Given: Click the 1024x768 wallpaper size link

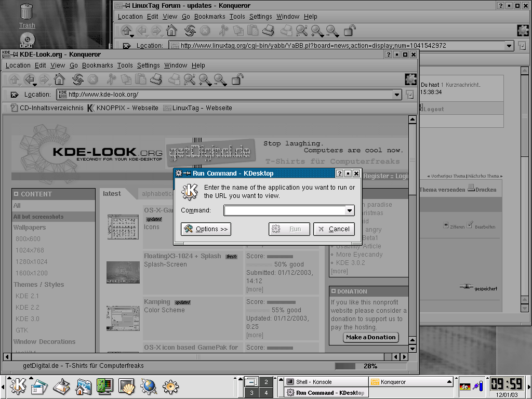Looking at the screenshot, I should coord(30,250).
